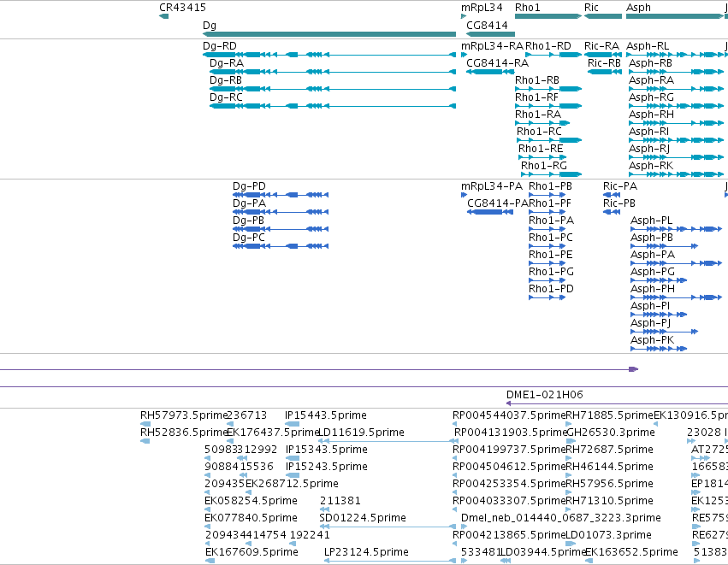Click the EK058254.5prime EST label
Viewport: 728px width, 565px height.
251,501
